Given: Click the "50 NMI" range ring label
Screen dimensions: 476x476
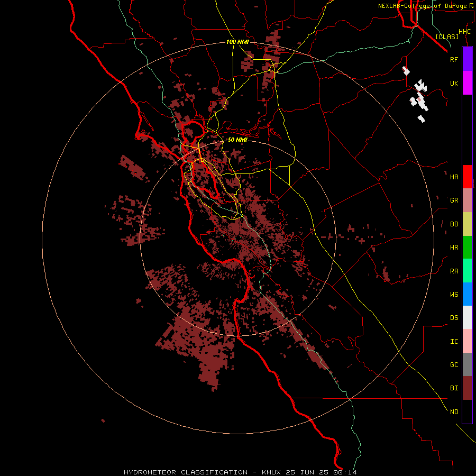Looking at the screenshot, I should click(x=237, y=140).
